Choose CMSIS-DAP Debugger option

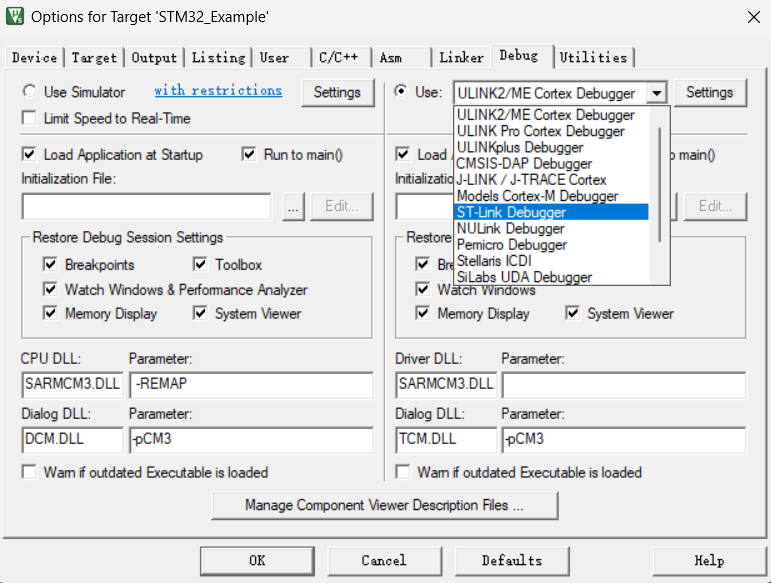551,163
